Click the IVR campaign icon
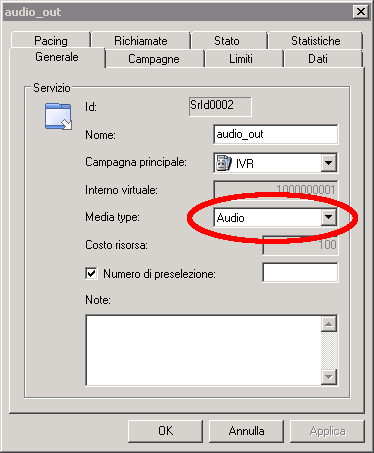Viewport: 374px width, 453px height. click(223, 163)
